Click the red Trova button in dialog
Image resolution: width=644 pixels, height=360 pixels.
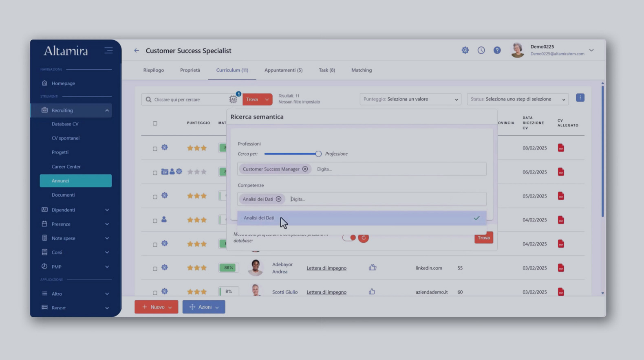[x=483, y=238]
